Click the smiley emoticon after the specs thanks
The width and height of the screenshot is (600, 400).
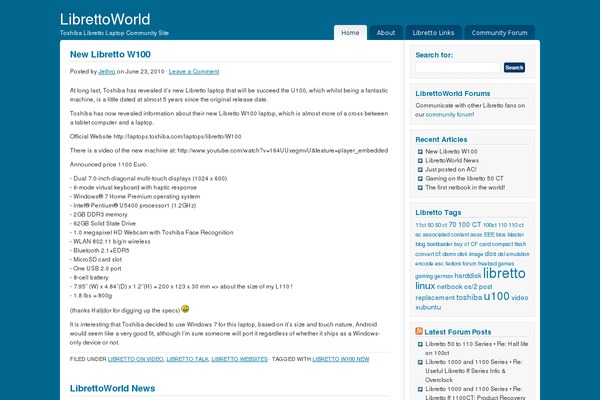(185, 309)
